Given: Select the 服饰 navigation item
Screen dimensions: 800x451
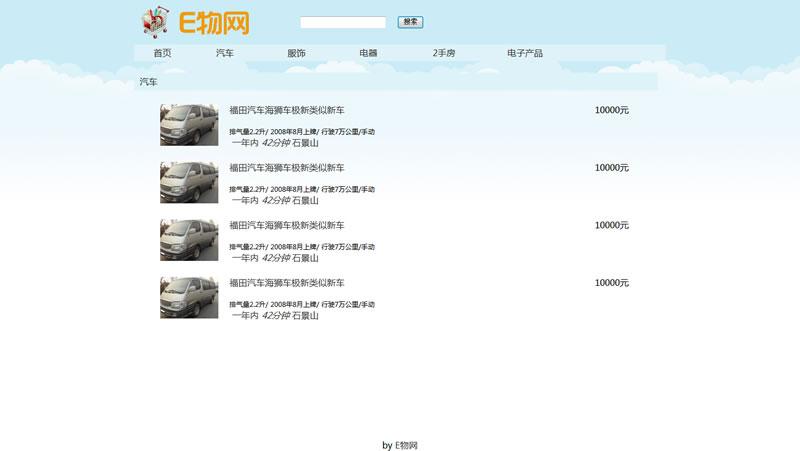Looking at the screenshot, I should coord(296,53).
